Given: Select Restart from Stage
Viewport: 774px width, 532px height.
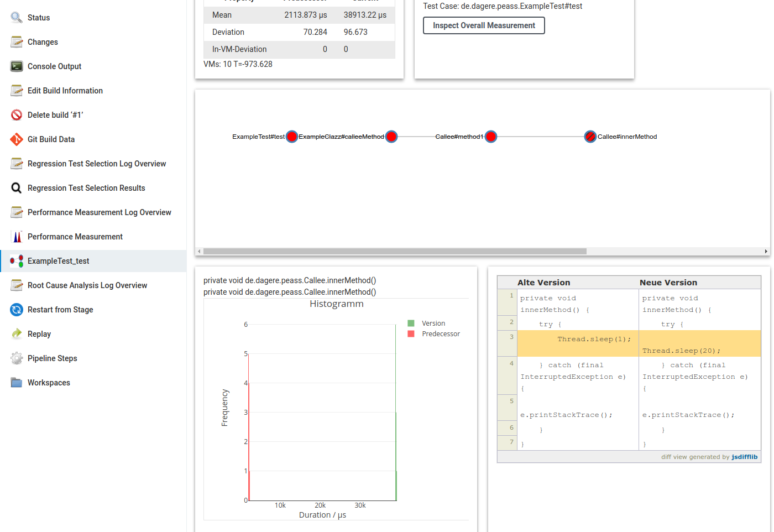Looking at the screenshot, I should click(60, 310).
